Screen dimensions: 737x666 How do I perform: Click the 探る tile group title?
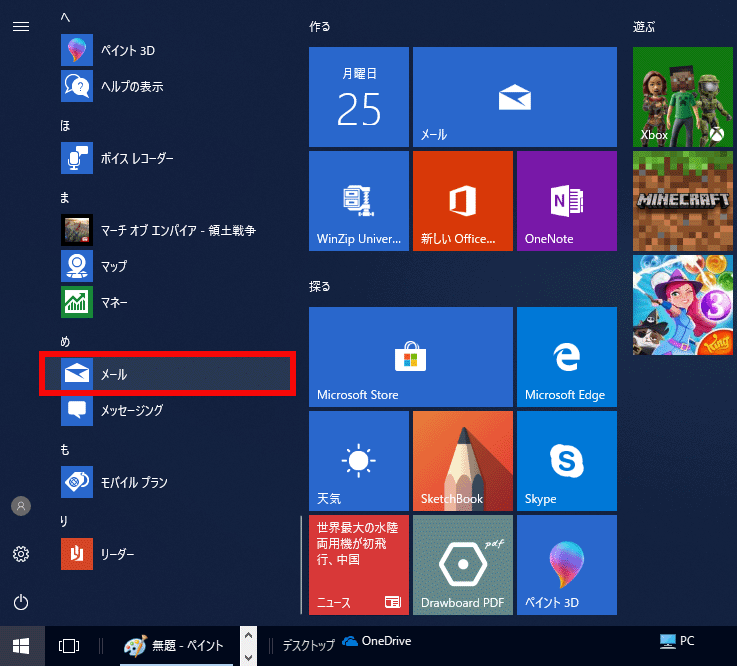[x=320, y=286]
